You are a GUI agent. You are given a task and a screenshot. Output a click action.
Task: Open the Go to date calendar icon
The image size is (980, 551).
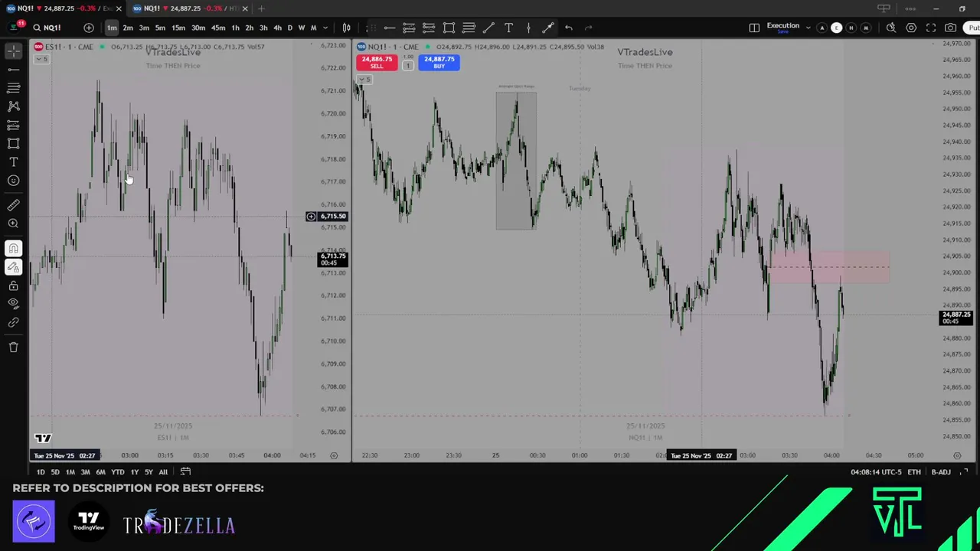tap(185, 471)
